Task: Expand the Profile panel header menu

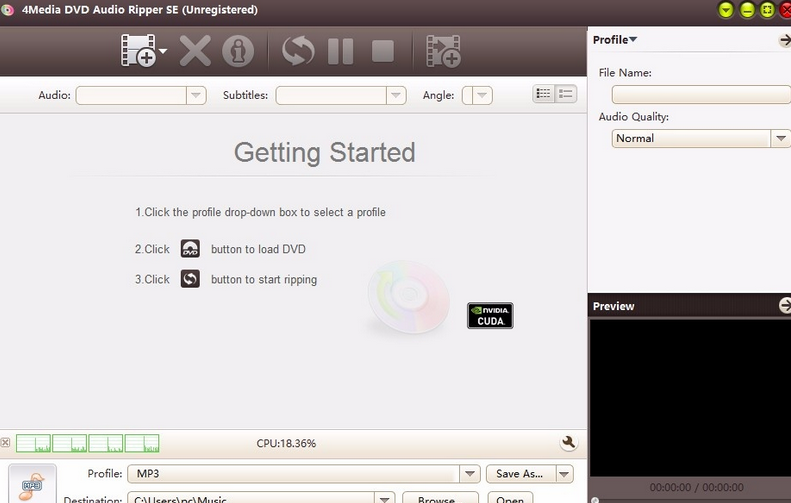Action: pyautogui.click(x=614, y=40)
